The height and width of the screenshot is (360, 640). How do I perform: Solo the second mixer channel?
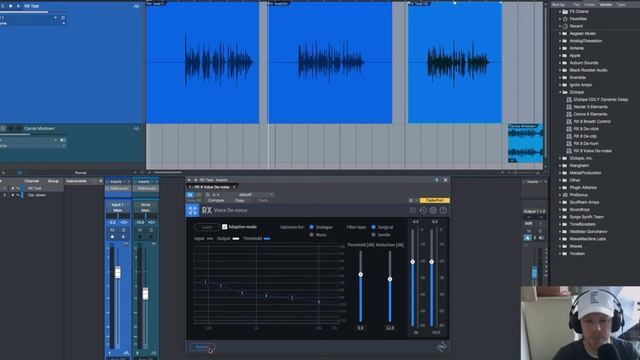click(x=151, y=230)
